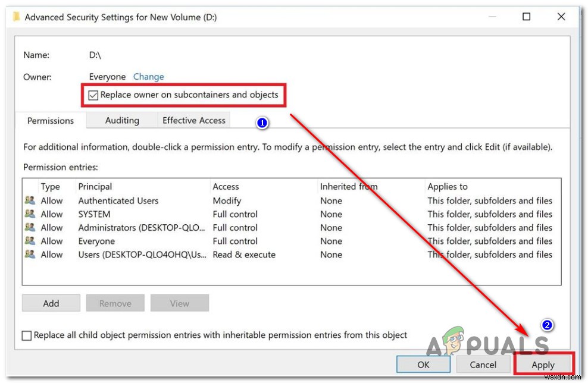This screenshot has width=588, height=383.
Task: Click the user icon beside Authenticated Users
Action: click(x=30, y=200)
